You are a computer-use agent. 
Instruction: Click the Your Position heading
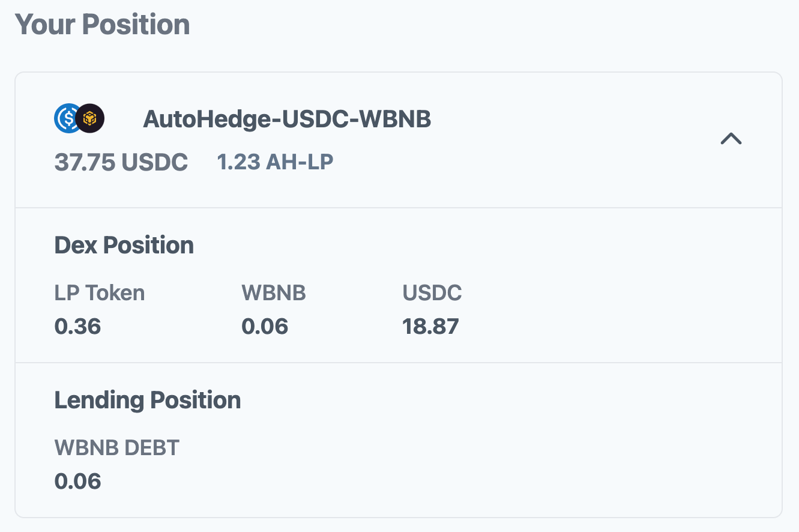coord(102,25)
